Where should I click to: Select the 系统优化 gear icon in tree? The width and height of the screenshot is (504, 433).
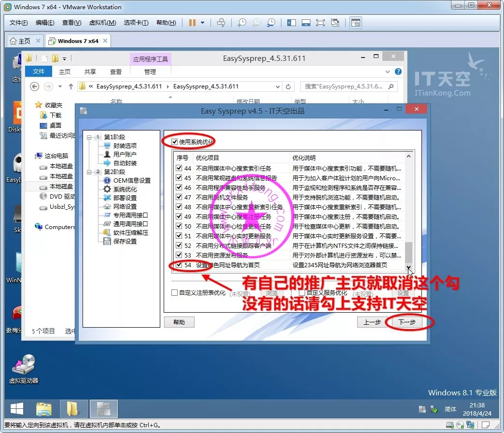107,189
